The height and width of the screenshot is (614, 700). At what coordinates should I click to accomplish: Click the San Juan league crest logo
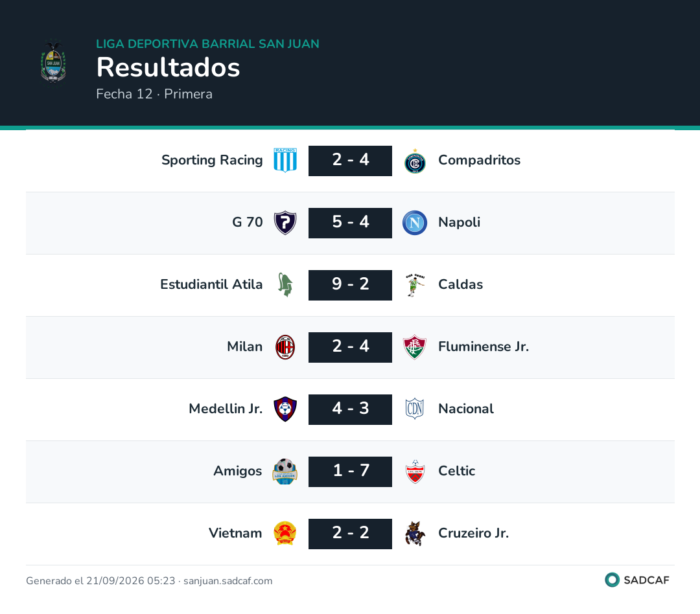53,62
